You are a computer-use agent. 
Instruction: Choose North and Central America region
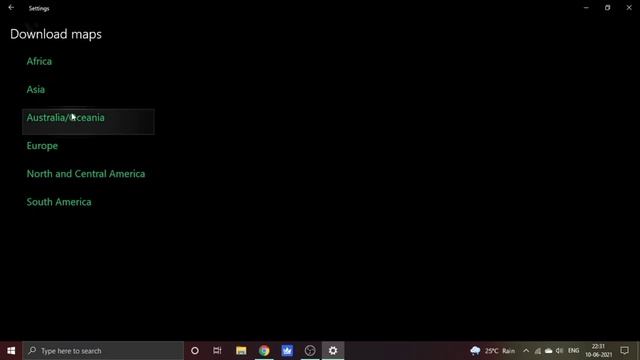[x=86, y=174]
